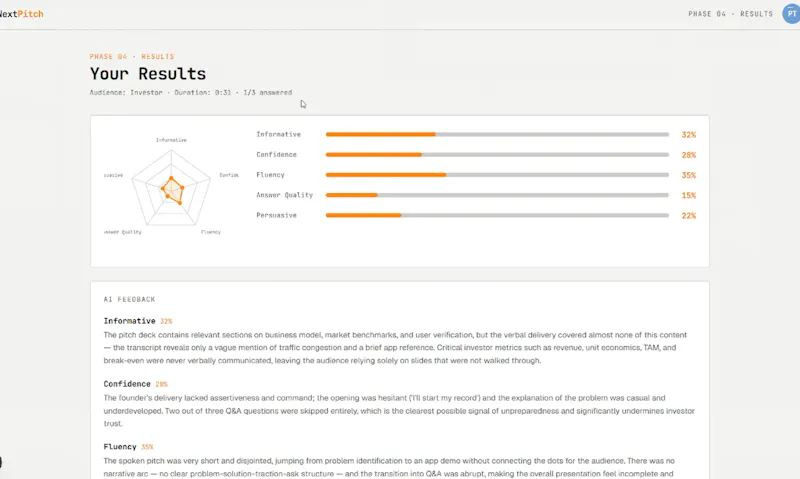Click the Fluency bar label

click(270, 174)
